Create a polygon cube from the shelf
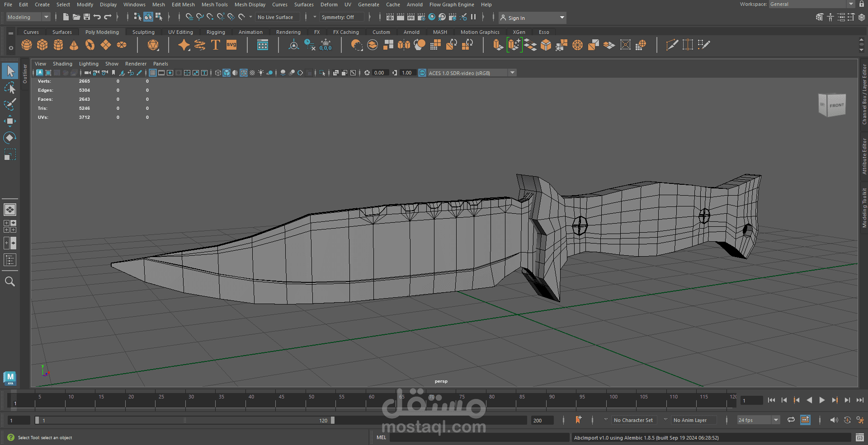868x445 pixels. [x=42, y=45]
